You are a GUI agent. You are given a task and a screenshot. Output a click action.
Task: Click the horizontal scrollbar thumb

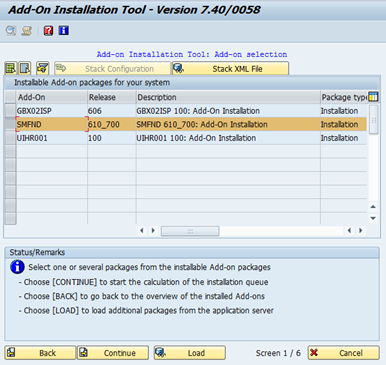[x=190, y=231]
